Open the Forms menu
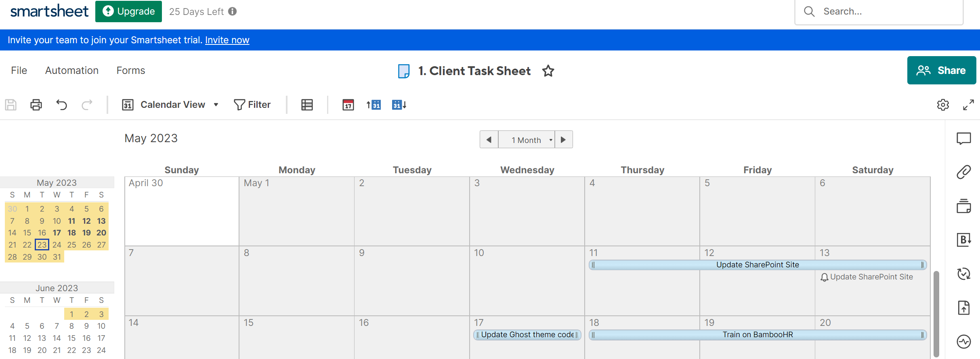The height and width of the screenshot is (359, 980). [131, 70]
